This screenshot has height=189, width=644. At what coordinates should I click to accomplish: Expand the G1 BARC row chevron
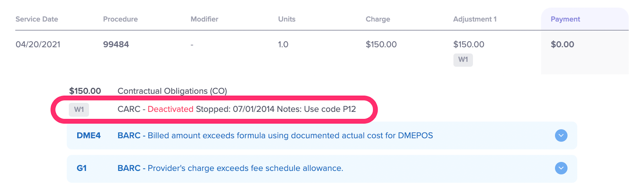tap(561, 168)
